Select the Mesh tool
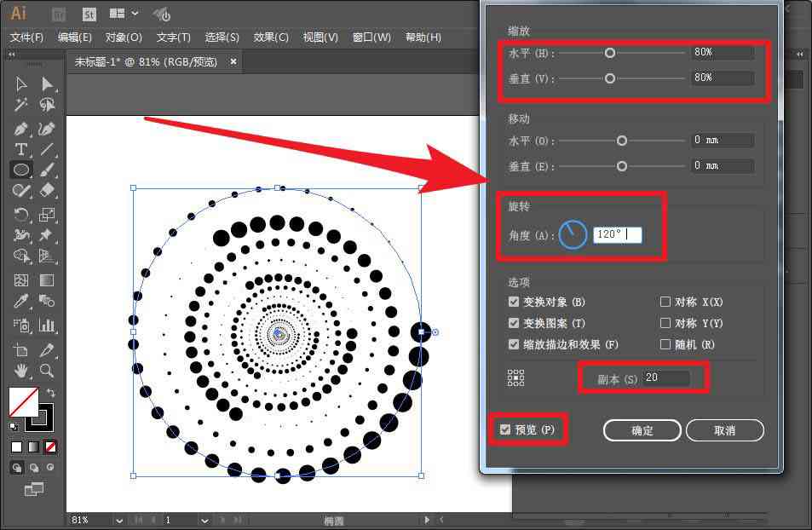 [x=21, y=280]
